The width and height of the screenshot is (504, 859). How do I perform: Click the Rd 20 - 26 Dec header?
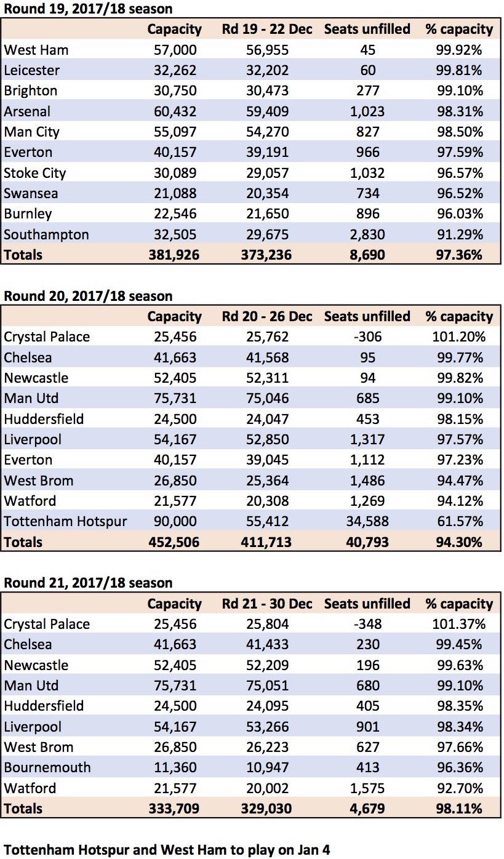pos(267,316)
